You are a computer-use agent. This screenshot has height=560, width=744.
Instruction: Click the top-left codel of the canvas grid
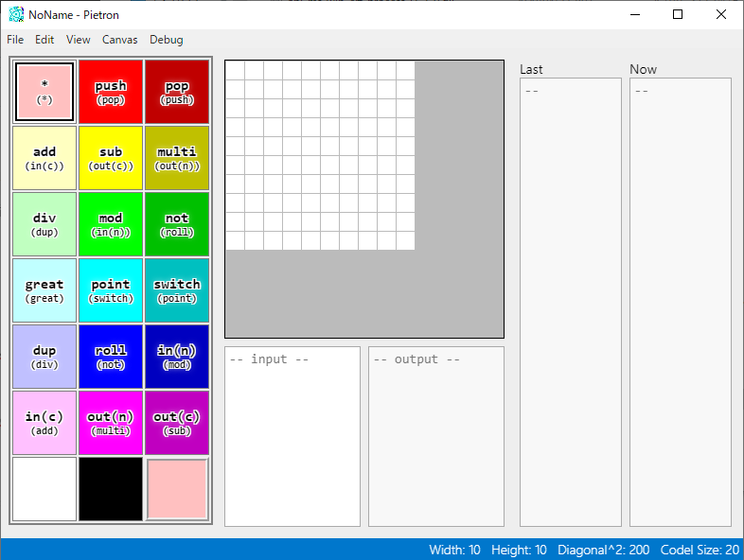click(x=235, y=70)
